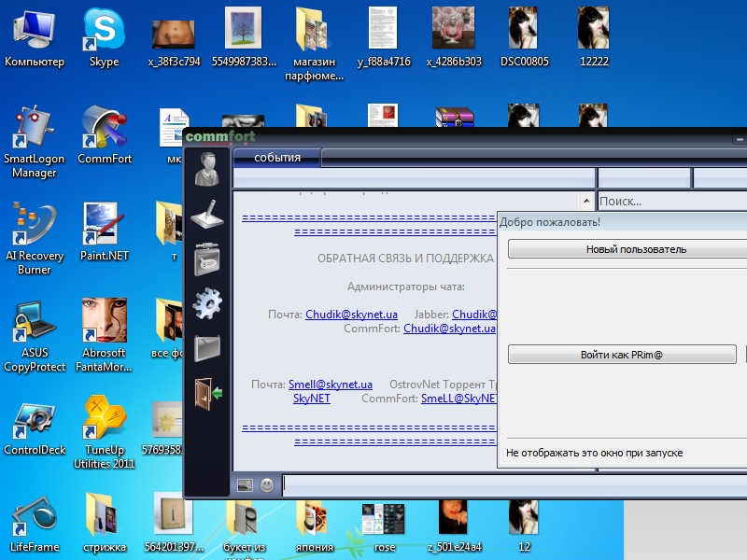Click the gray folder icon in CommFort sidebar
This screenshot has height=560, width=747.
[207, 347]
